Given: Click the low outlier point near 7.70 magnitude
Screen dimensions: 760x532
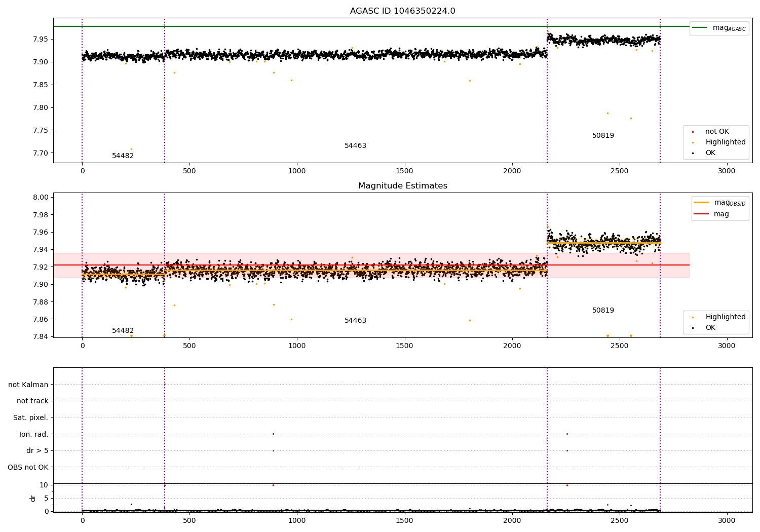Looking at the screenshot, I should point(131,149).
